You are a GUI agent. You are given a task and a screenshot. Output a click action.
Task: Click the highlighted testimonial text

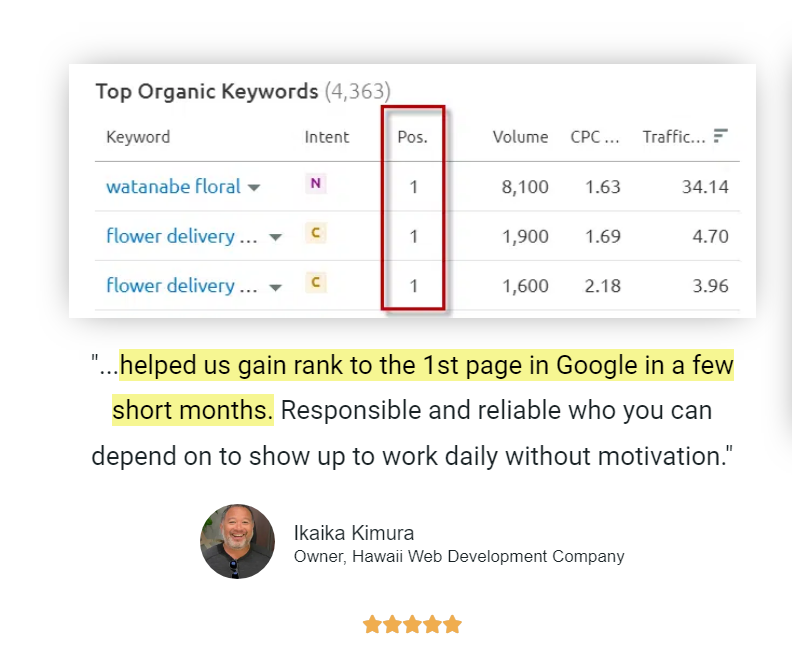pyautogui.click(x=426, y=367)
